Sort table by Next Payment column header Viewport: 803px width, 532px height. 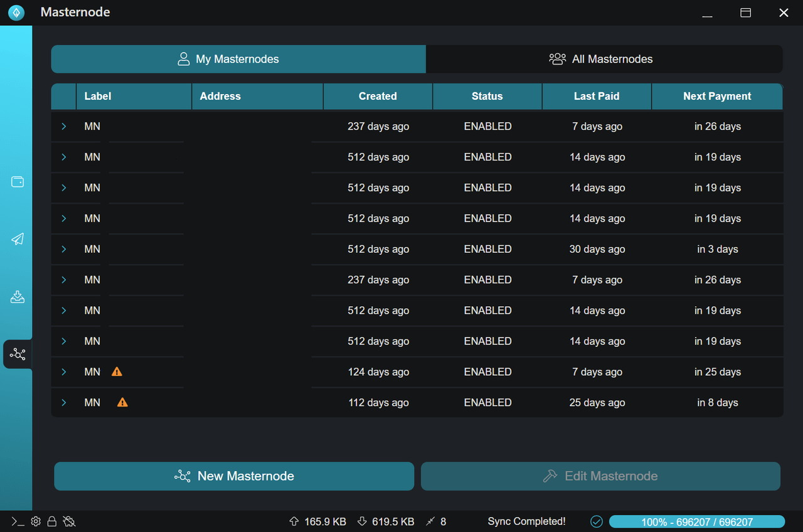(x=717, y=97)
